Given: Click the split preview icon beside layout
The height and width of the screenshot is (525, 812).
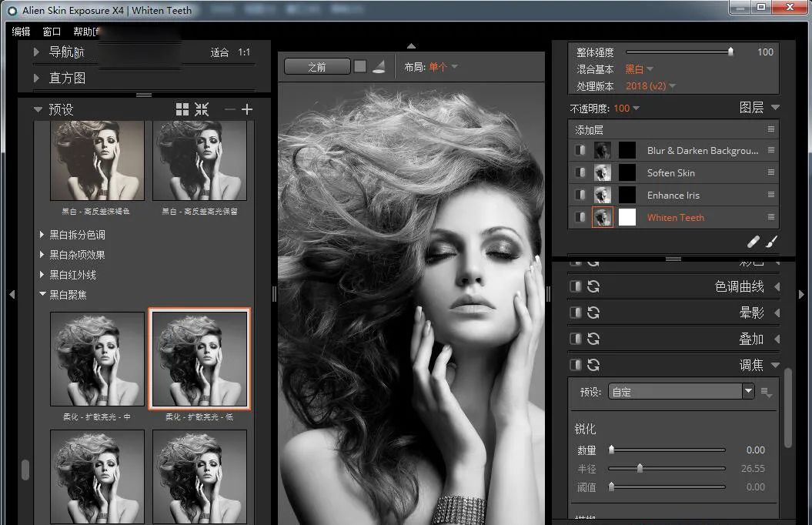Looking at the screenshot, I should click(379, 66).
